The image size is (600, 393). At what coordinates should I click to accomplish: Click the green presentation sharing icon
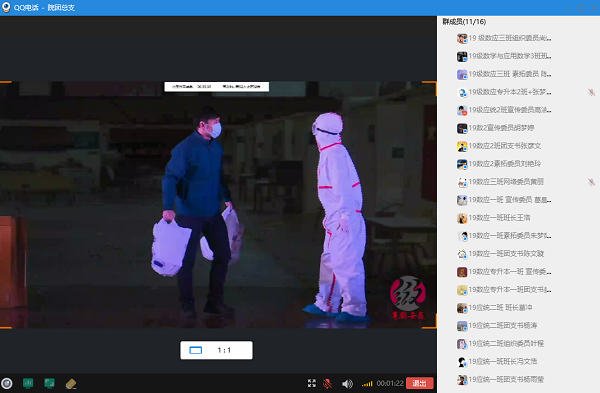(x=28, y=383)
